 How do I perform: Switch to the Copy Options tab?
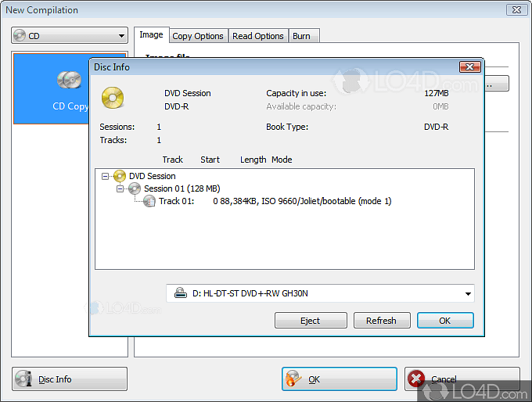pyautogui.click(x=198, y=36)
